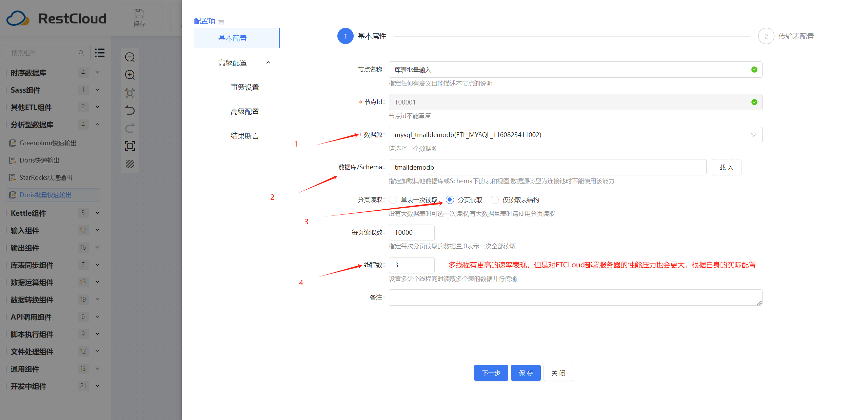
Task: Select the 单表一次读取 radio option
Action: (x=393, y=200)
